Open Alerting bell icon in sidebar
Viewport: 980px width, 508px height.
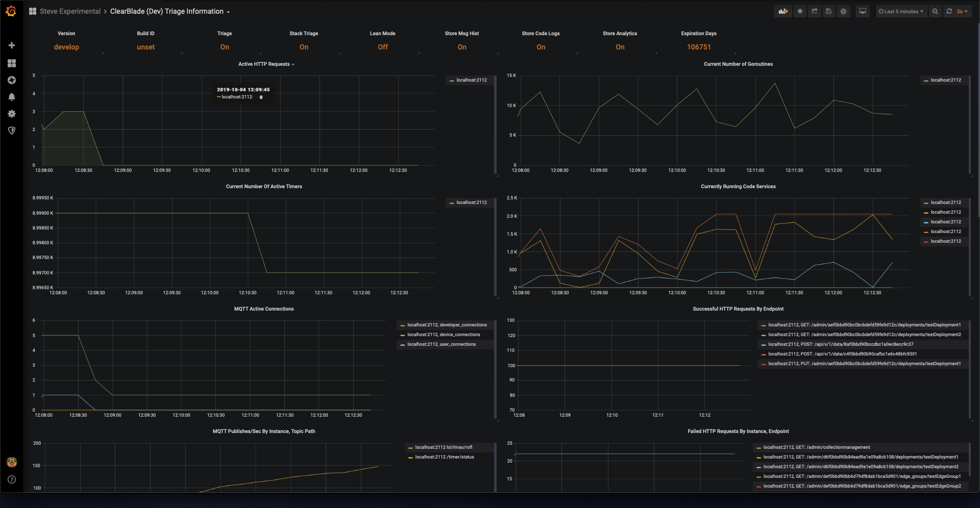click(x=12, y=97)
